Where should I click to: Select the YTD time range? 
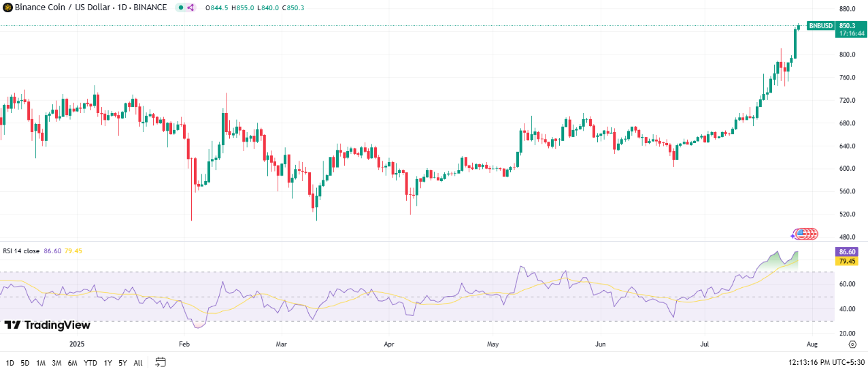[x=90, y=363]
